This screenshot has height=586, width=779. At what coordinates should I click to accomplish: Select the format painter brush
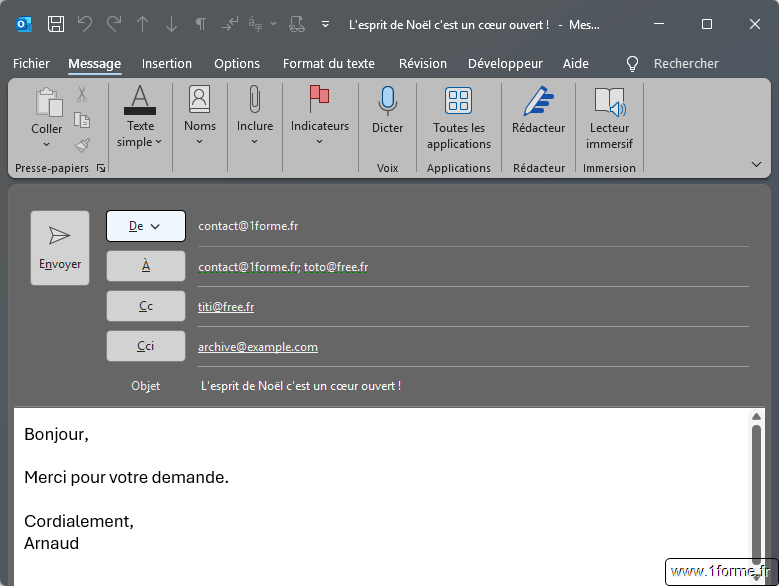[82, 145]
